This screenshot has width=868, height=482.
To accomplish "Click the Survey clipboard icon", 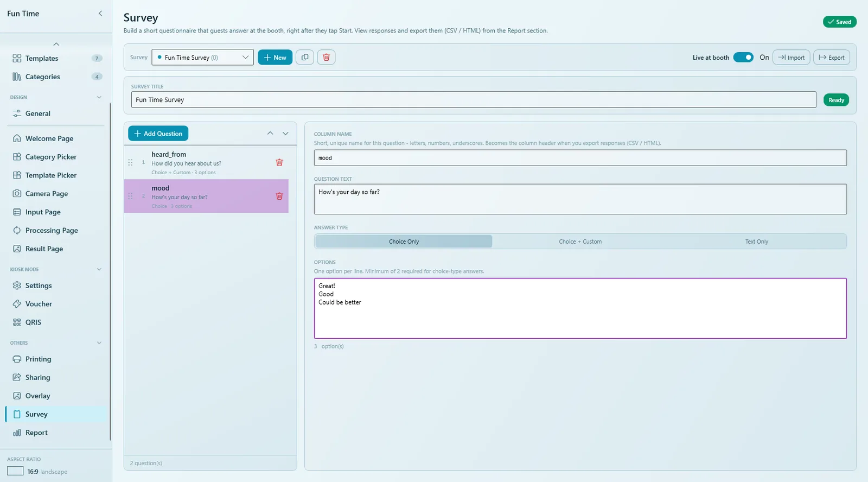I will tap(17, 414).
